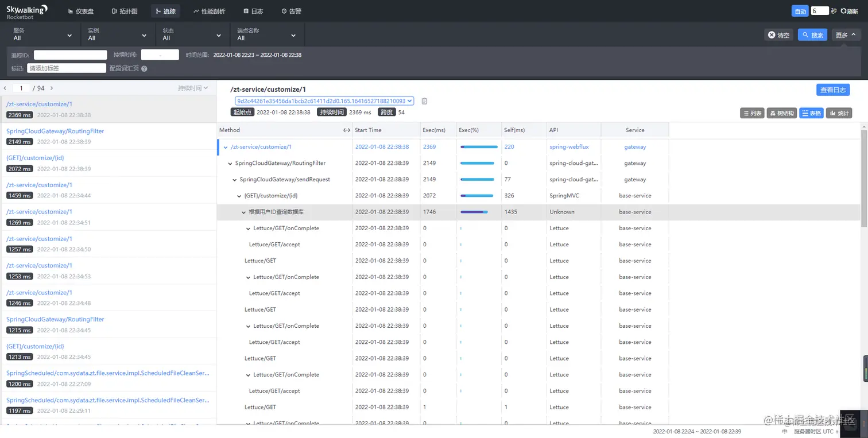The image size is (868, 438).
Task: Collapse the SpringCloudGateway/RoutingFilter span row
Action: pos(230,164)
